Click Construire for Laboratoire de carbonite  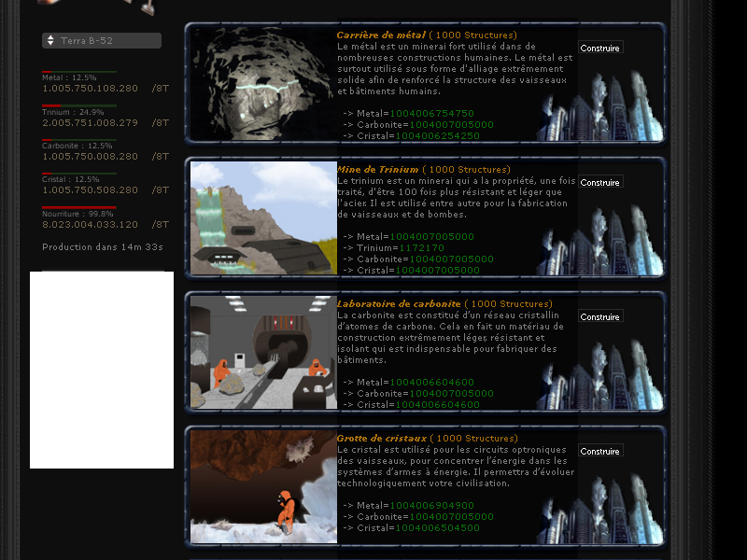click(x=599, y=316)
